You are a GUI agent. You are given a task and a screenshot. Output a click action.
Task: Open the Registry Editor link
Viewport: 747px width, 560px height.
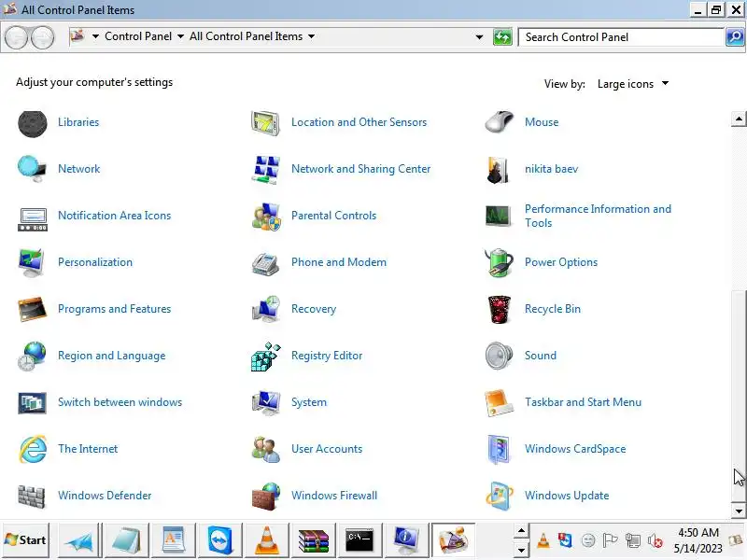point(327,356)
